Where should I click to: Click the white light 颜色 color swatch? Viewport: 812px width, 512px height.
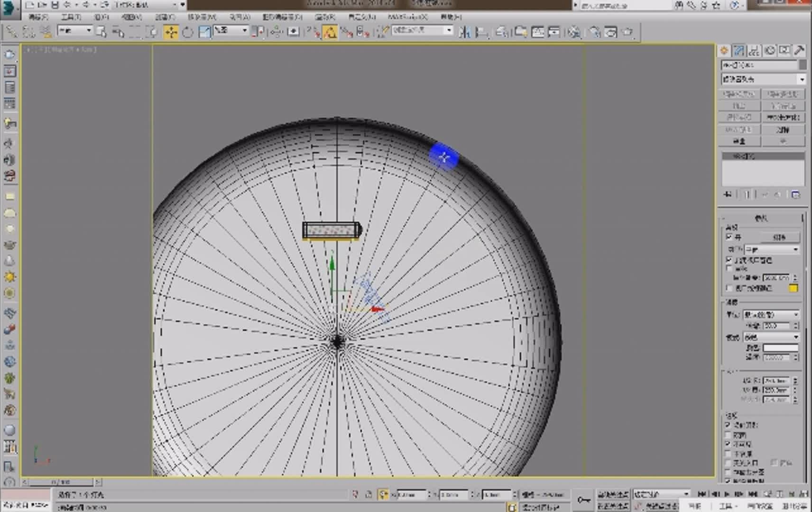coord(780,347)
